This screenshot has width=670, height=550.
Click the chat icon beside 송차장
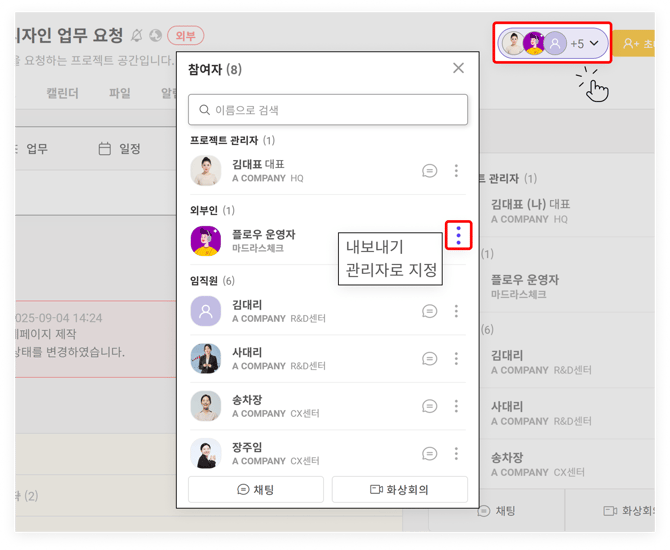(x=429, y=406)
